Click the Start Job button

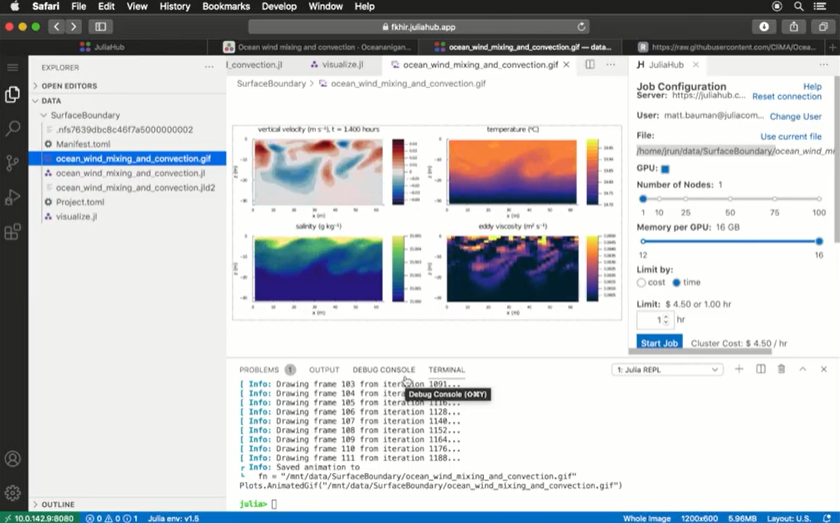click(x=659, y=342)
